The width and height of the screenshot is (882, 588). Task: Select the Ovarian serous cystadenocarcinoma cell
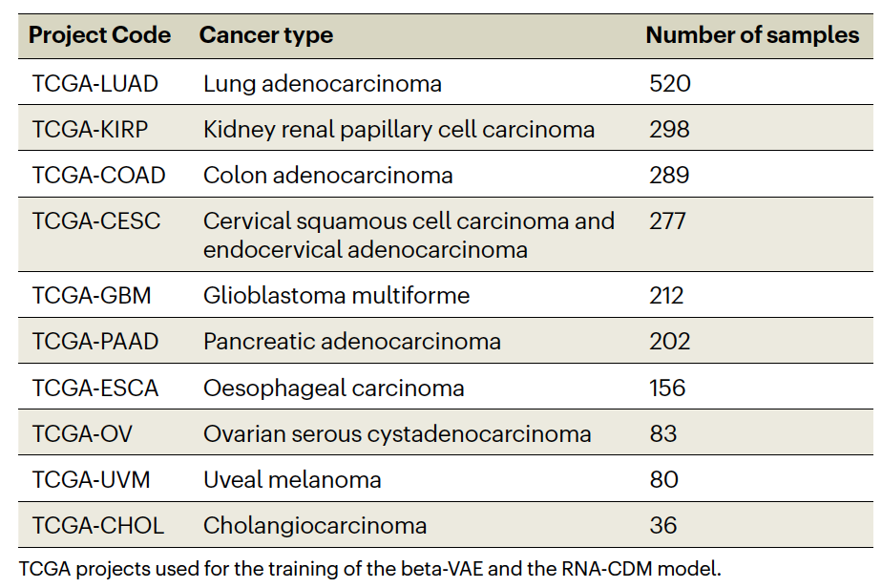(x=397, y=434)
